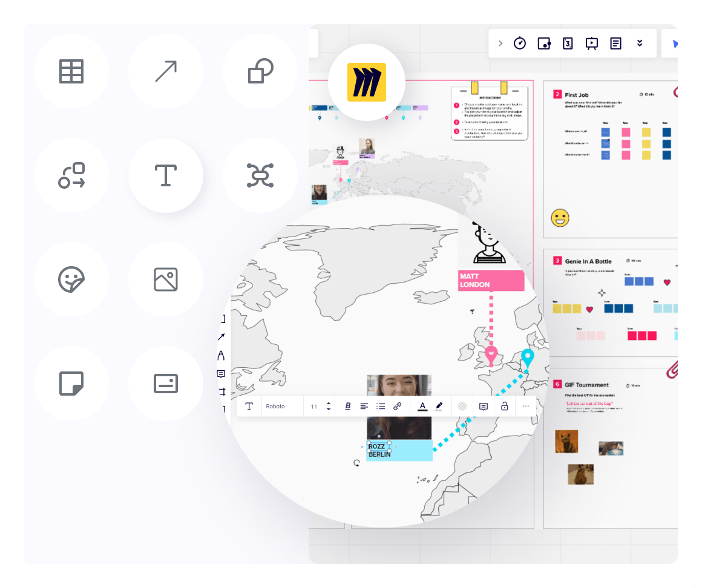Select the table tool circle icon
702x588 pixels.
click(71, 71)
